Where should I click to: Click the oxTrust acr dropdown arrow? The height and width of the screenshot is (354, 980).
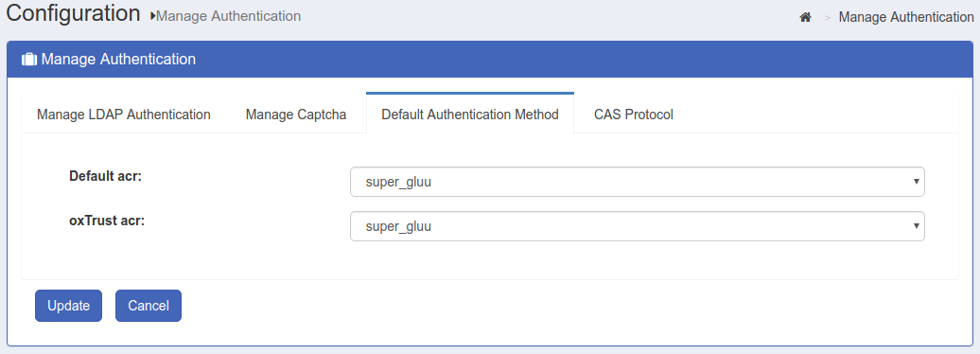coord(916,226)
